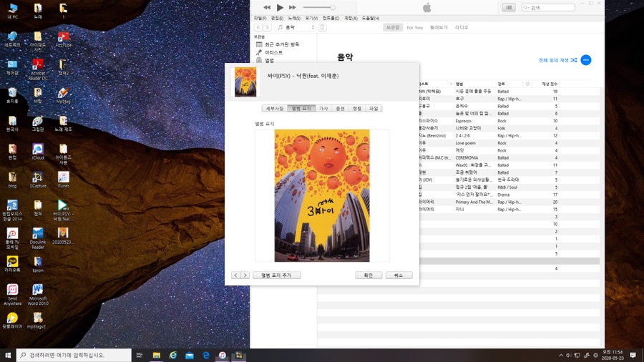Screen dimensions: 644x362
Task: Open the 정렬 tab in dialog
Action: 357,108
